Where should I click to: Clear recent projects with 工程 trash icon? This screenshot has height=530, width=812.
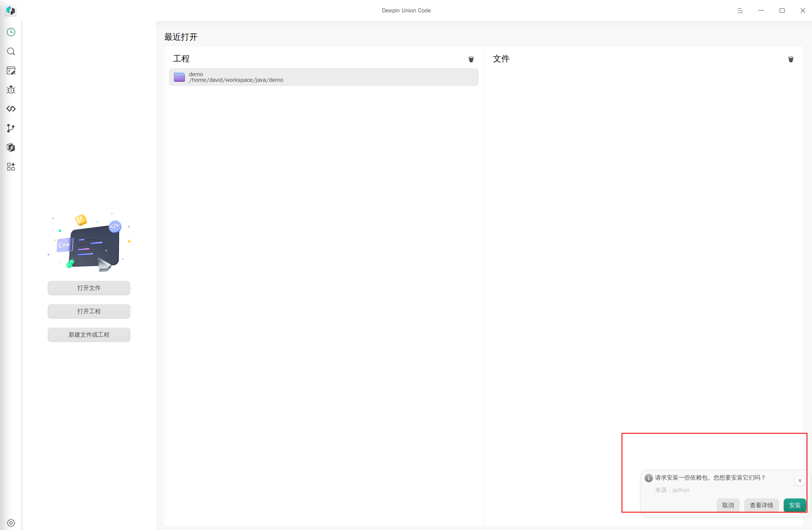click(x=471, y=59)
